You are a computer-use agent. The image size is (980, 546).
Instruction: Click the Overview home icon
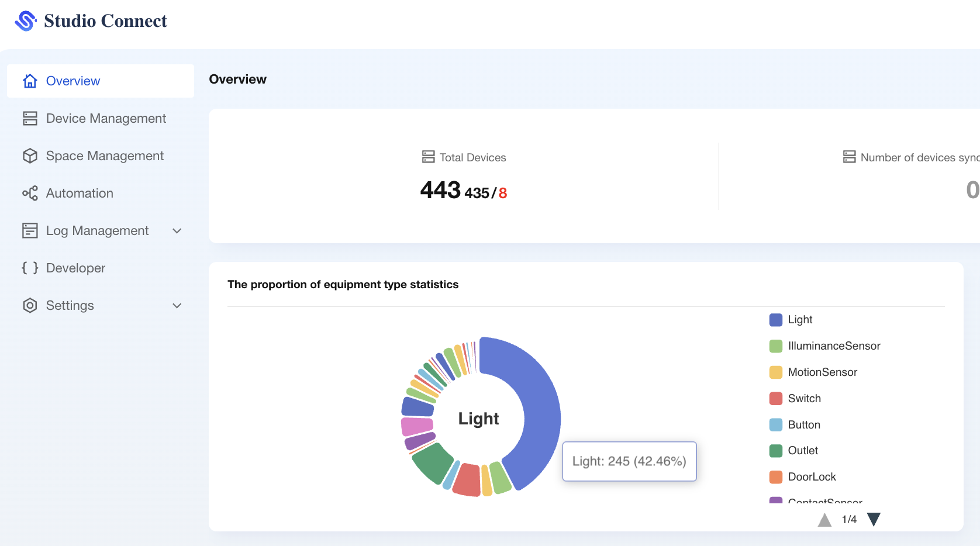point(30,81)
